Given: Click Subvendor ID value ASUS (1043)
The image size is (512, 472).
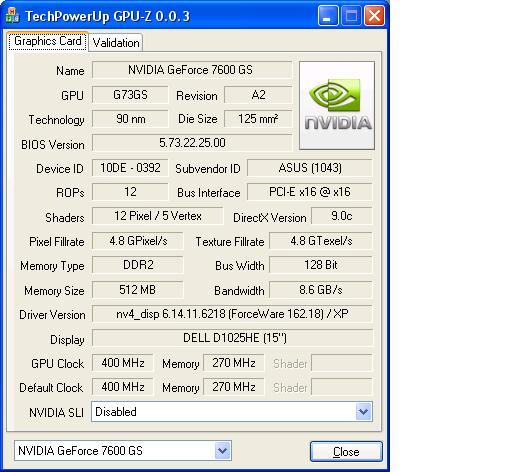Looking at the screenshot, I should (x=309, y=168).
